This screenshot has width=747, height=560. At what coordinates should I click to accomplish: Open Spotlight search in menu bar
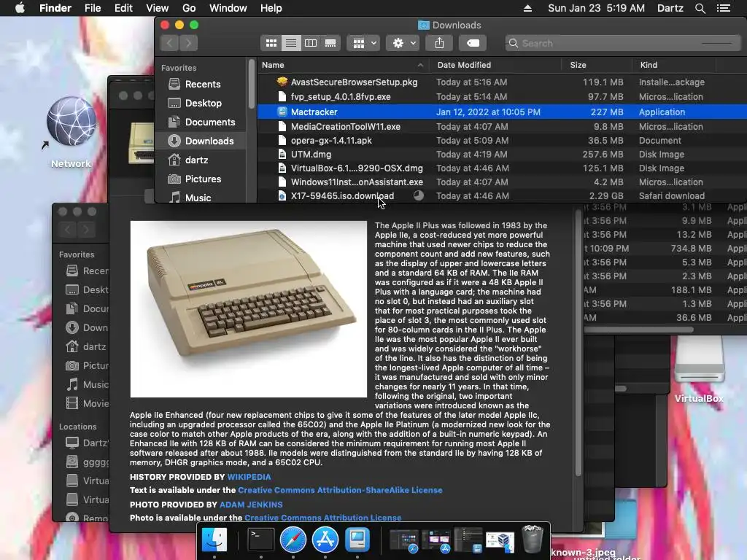pyautogui.click(x=700, y=8)
